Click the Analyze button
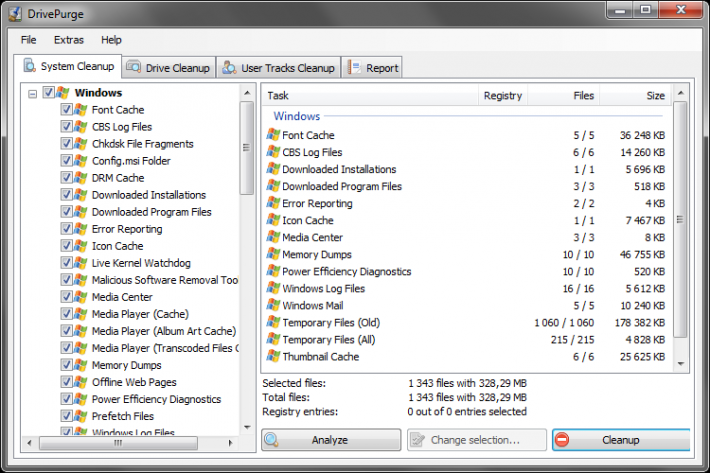Image resolution: width=710 pixels, height=473 pixels. pos(331,440)
